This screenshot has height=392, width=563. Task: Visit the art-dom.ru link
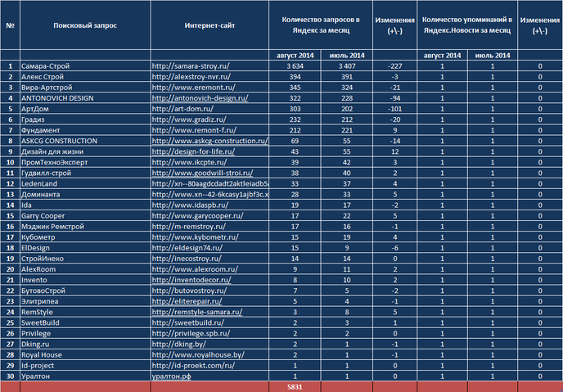click(x=182, y=109)
